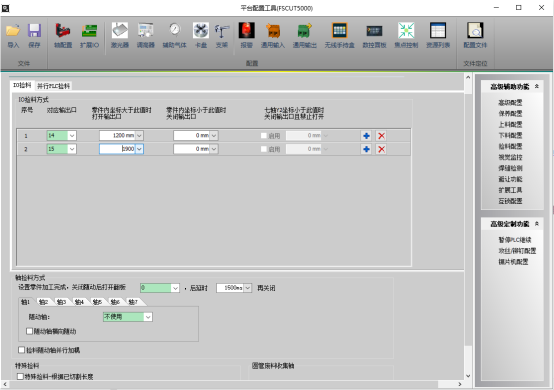
Task: Open the 导入 (import) folder icon
Action: (13, 31)
